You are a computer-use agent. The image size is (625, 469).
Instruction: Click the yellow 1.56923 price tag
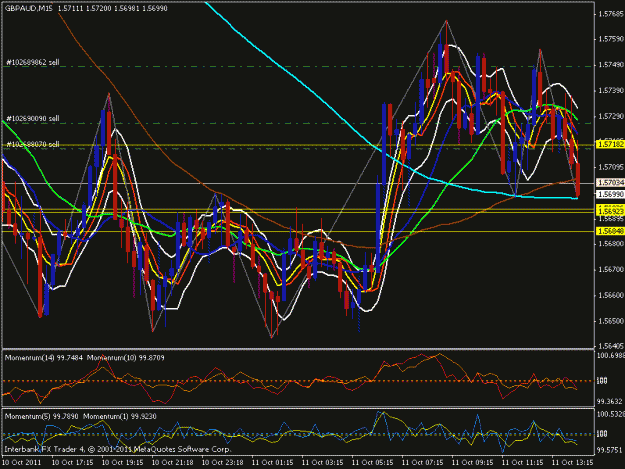click(x=610, y=211)
